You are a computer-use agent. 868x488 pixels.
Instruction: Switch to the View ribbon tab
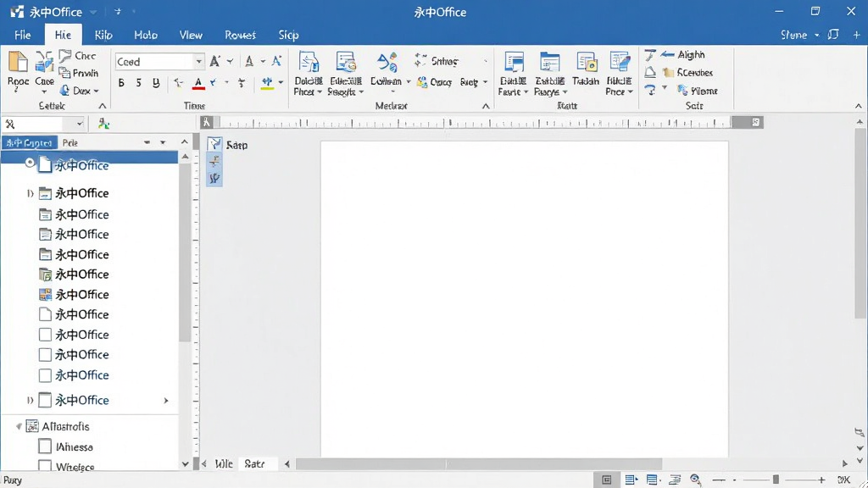coord(191,35)
